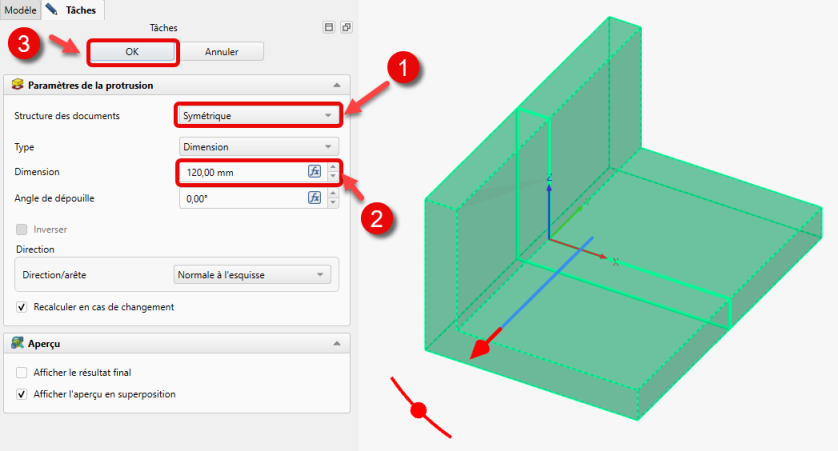Click the Aperçu section icon
838x451 pixels.
click(x=17, y=344)
